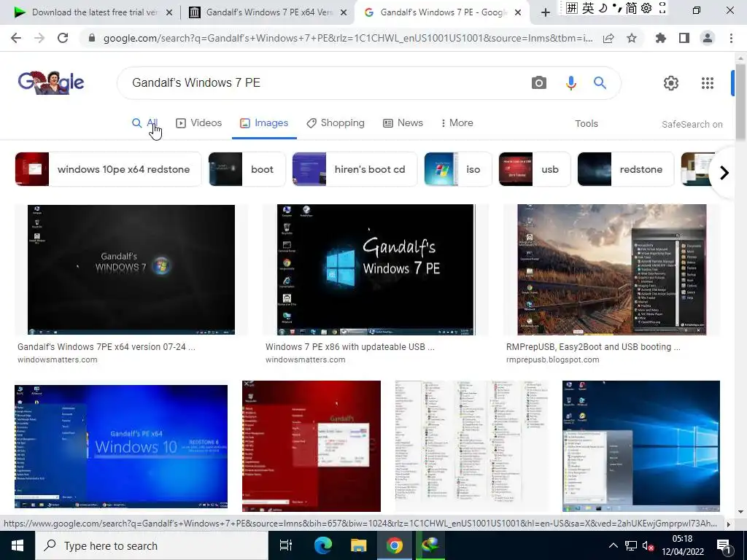Open the white program list thumbnail

[472, 446]
